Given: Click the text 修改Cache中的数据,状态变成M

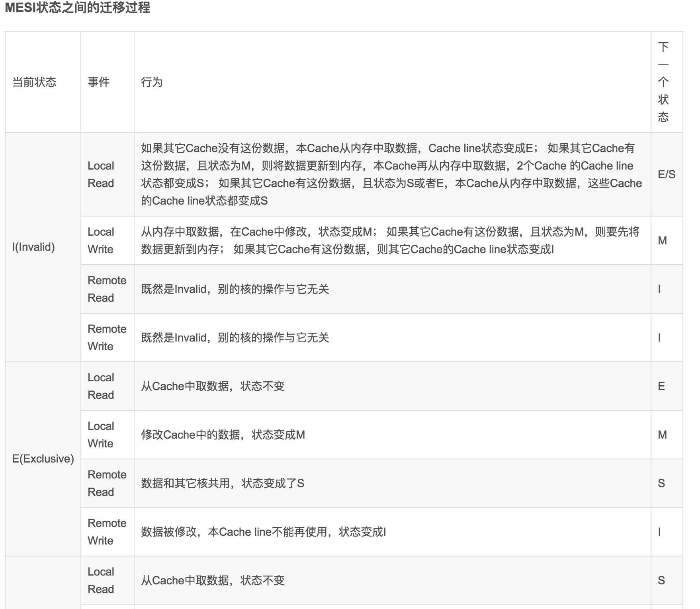Looking at the screenshot, I should tap(223, 435).
